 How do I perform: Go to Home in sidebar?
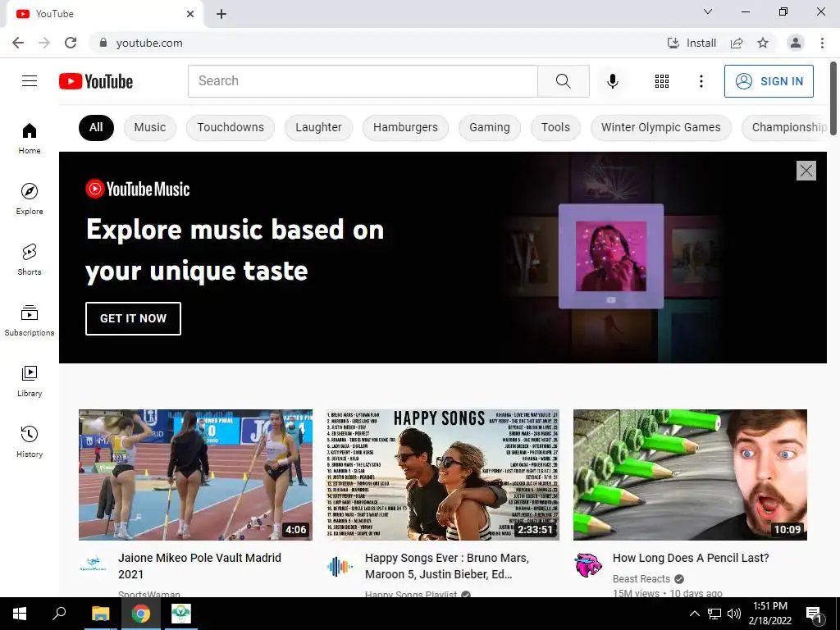[30, 138]
